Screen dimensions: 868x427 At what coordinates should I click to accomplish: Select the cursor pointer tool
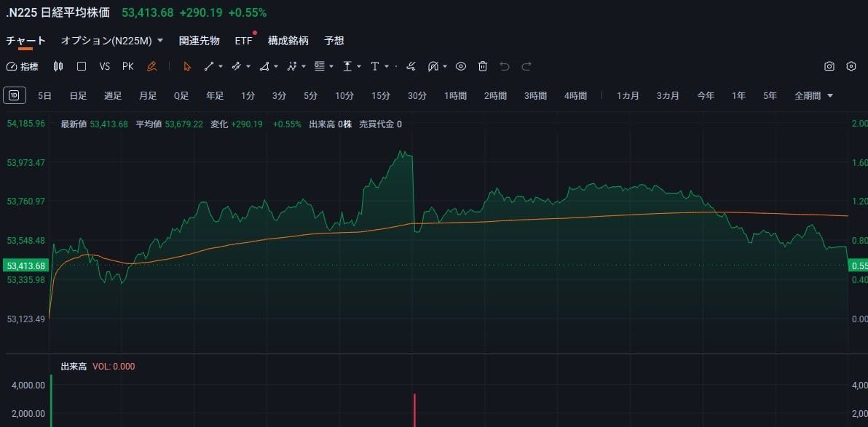(187, 66)
